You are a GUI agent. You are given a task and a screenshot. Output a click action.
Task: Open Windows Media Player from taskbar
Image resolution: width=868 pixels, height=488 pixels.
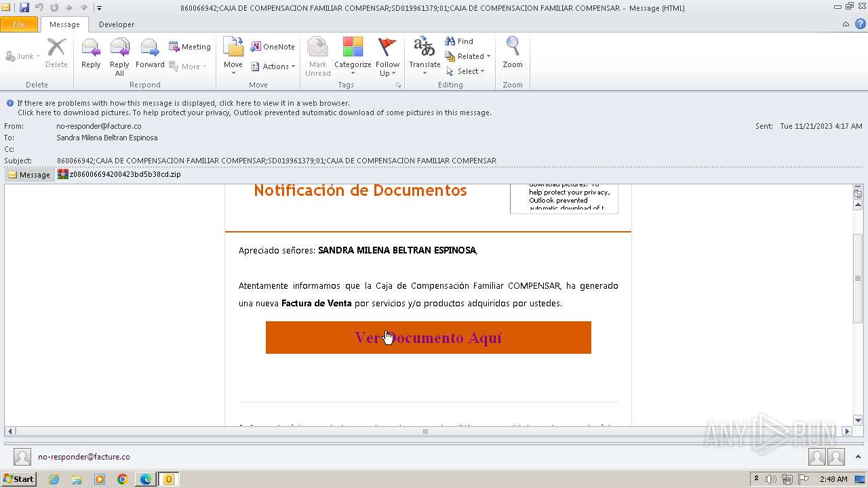click(x=100, y=479)
